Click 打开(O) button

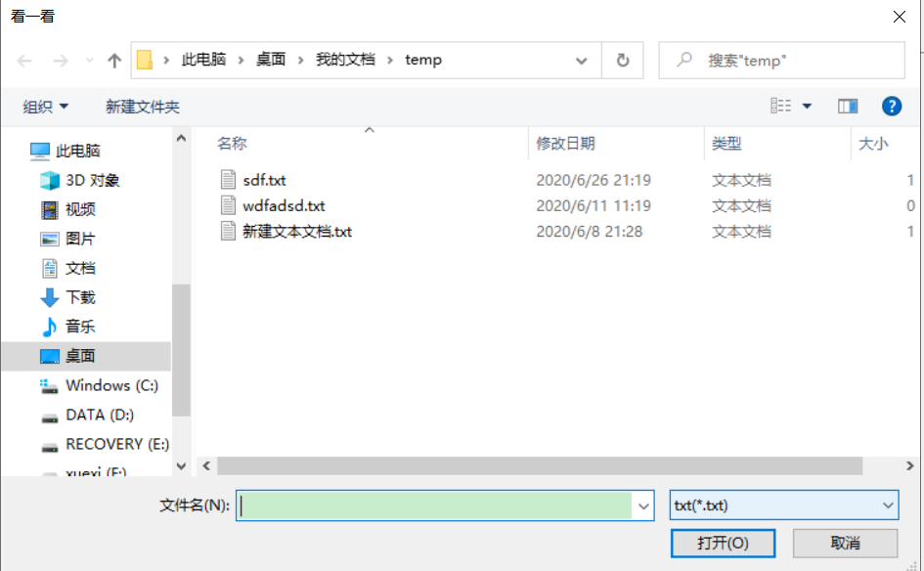click(723, 543)
